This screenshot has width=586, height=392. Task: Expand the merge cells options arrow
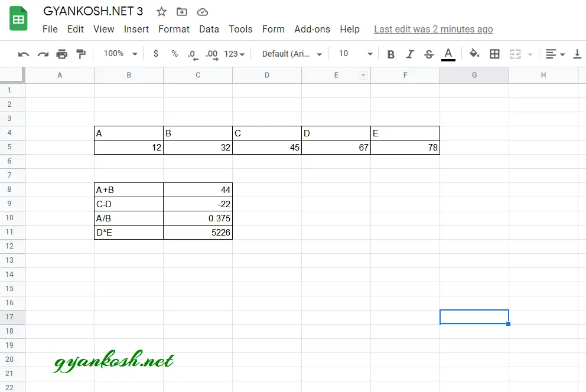tap(530, 54)
